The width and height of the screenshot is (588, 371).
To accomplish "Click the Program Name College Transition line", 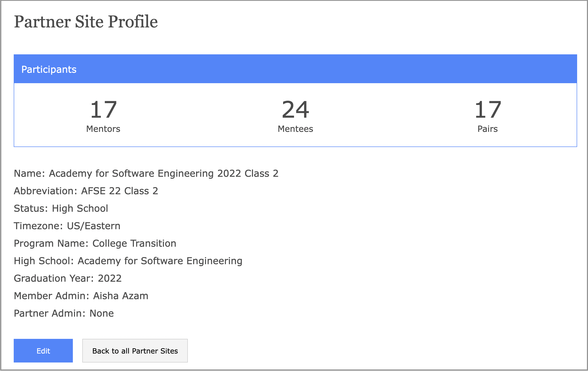I will (x=95, y=243).
